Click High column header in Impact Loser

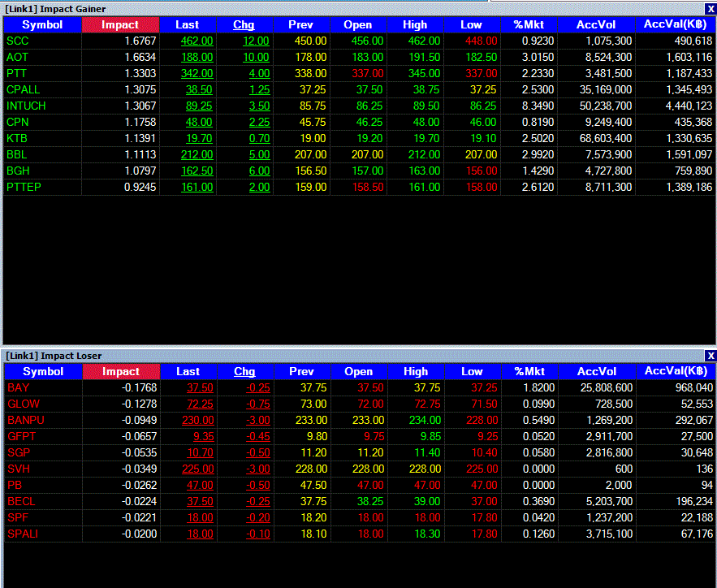pos(416,371)
